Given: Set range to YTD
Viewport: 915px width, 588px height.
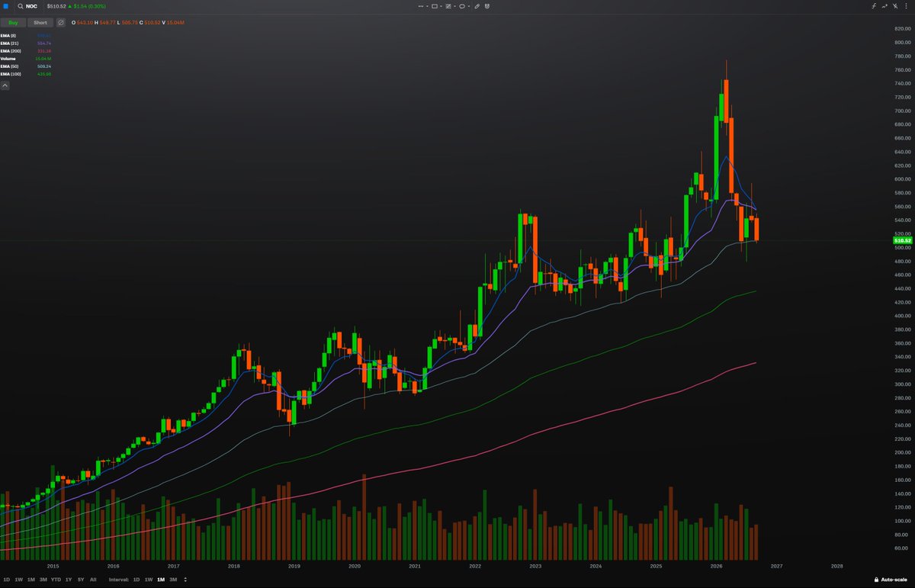Looking at the screenshot, I should tap(56, 580).
